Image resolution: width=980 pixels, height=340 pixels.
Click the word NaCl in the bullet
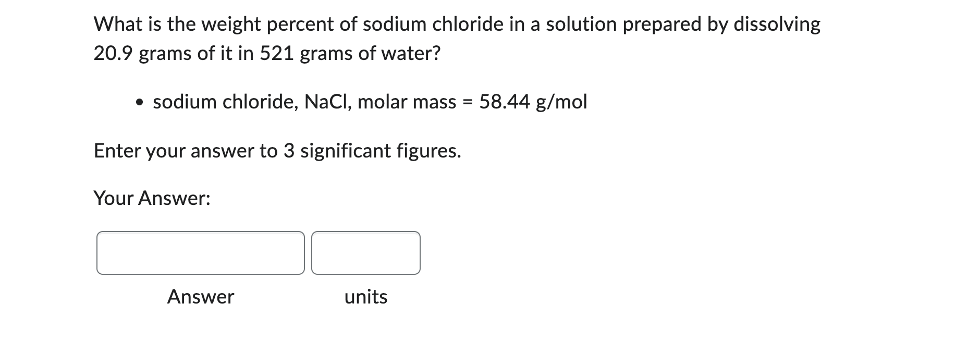(324, 102)
